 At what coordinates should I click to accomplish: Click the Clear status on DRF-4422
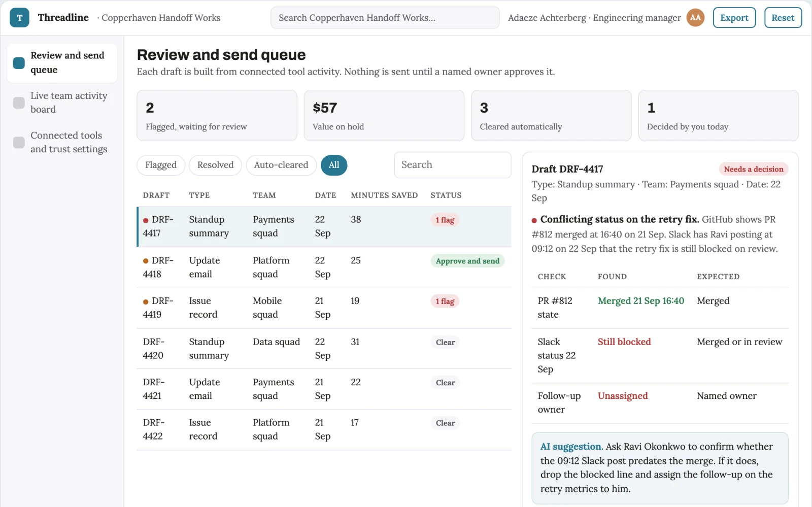click(445, 423)
